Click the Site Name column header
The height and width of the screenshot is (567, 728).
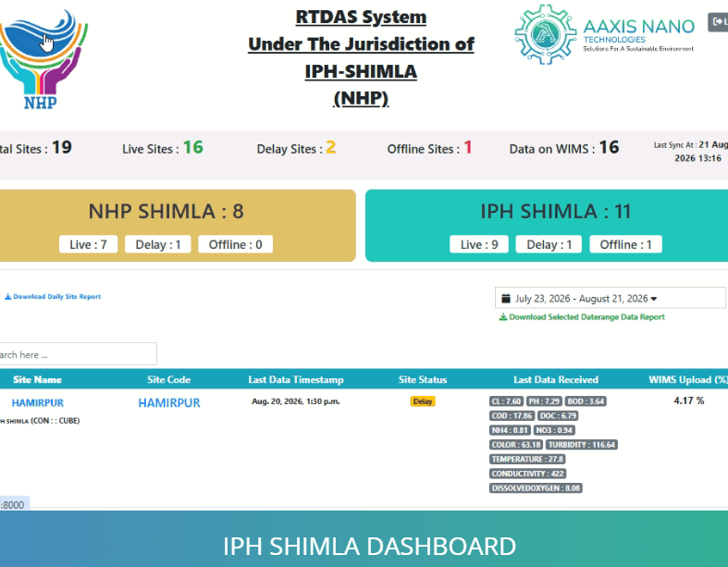(x=37, y=380)
